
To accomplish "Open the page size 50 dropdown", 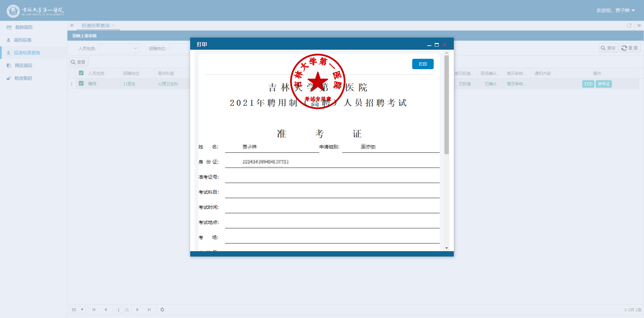I will (77, 310).
